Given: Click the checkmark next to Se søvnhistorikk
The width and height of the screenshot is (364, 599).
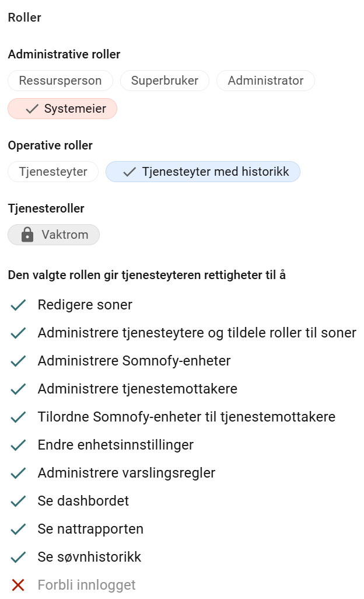Looking at the screenshot, I should 18,557.
